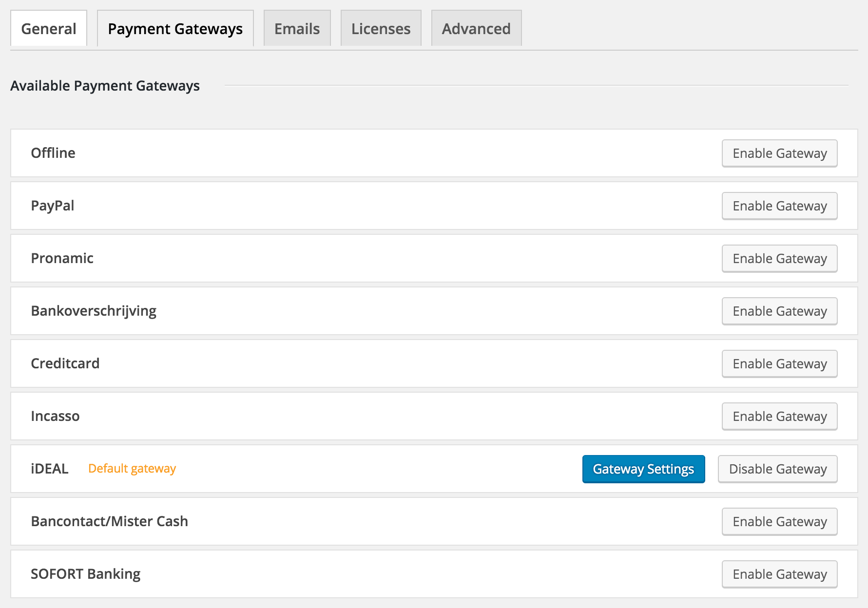Enable the Offline gateway

click(x=780, y=153)
